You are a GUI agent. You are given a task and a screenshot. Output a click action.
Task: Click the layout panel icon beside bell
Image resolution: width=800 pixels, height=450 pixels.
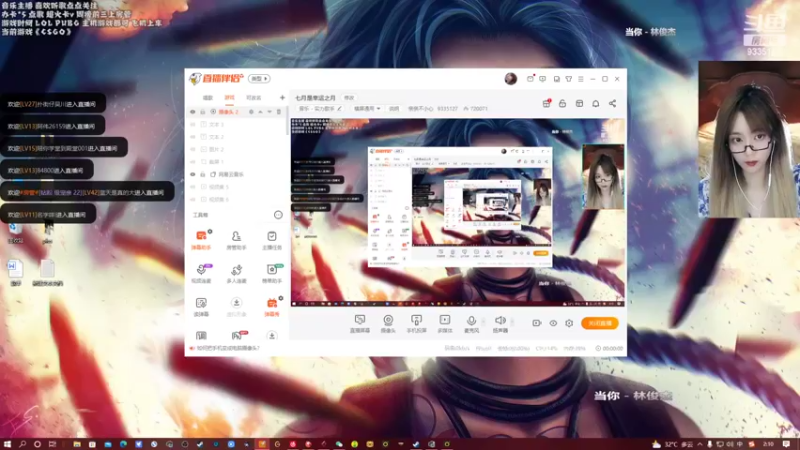click(579, 104)
